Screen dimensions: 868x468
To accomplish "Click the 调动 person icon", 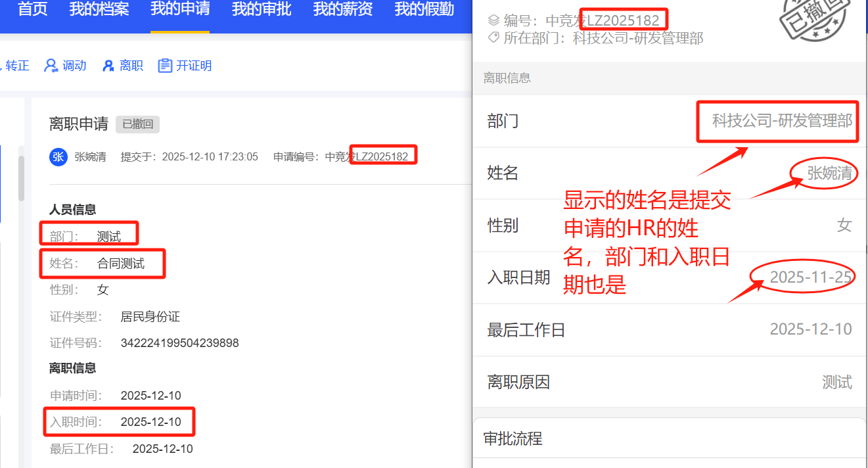I will pyautogui.click(x=51, y=66).
